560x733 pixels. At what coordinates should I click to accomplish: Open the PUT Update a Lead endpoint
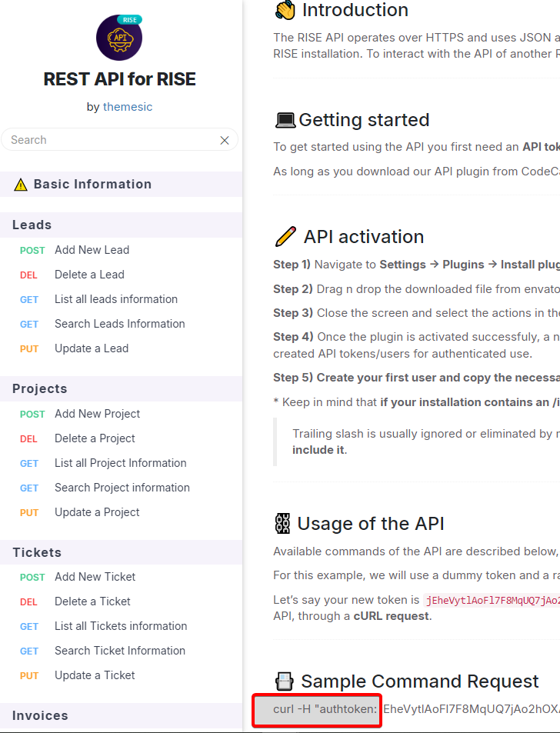click(x=92, y=348)
